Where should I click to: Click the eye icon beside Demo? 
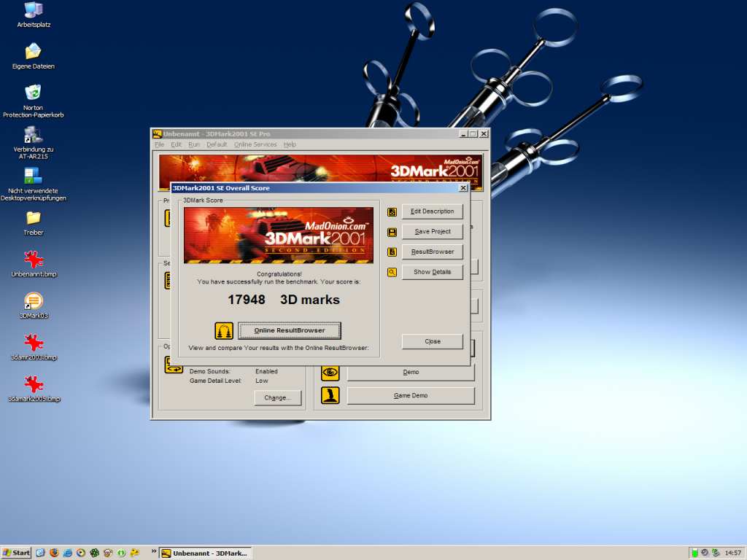330,373
